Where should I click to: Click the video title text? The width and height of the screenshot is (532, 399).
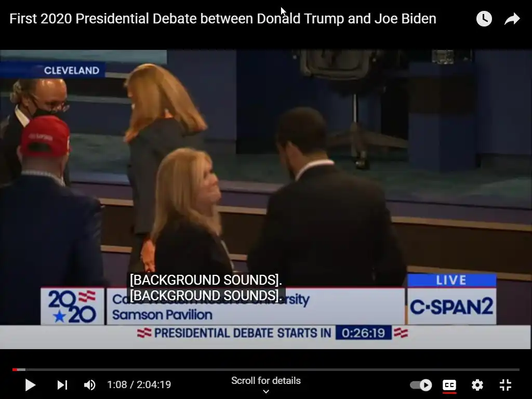(223, 19)
